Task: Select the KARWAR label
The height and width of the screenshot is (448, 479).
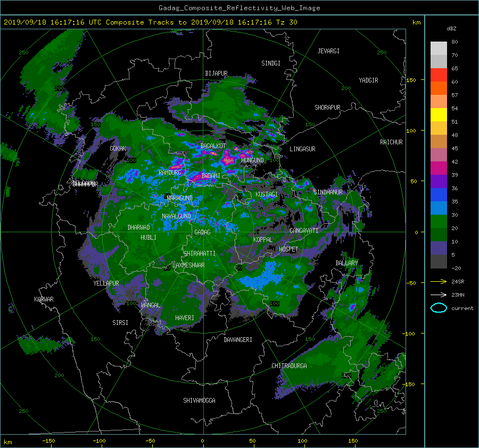Action: tap(44, 299)
